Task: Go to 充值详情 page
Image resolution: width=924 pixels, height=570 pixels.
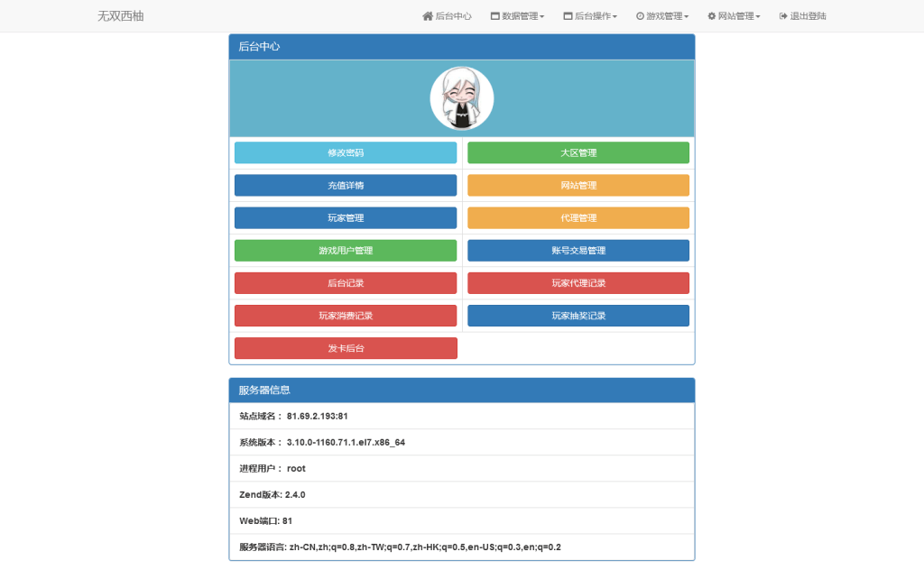Action: tap(346, 186)
